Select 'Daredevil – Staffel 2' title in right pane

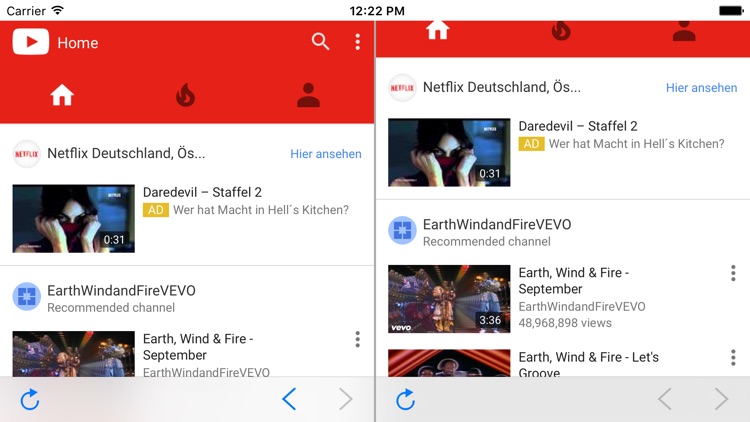point(578,126)
